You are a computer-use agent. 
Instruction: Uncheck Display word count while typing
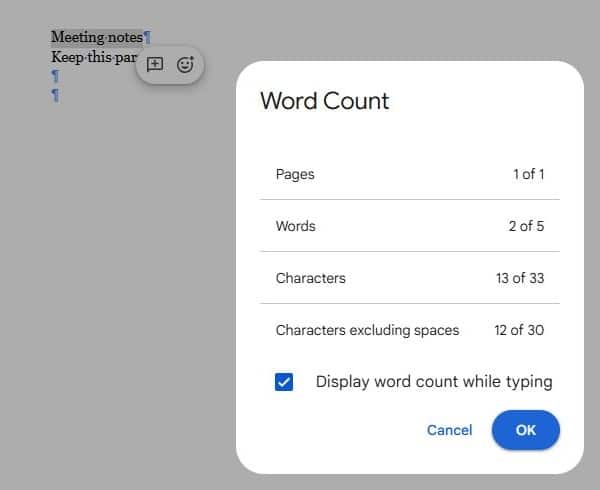(284, 382)
